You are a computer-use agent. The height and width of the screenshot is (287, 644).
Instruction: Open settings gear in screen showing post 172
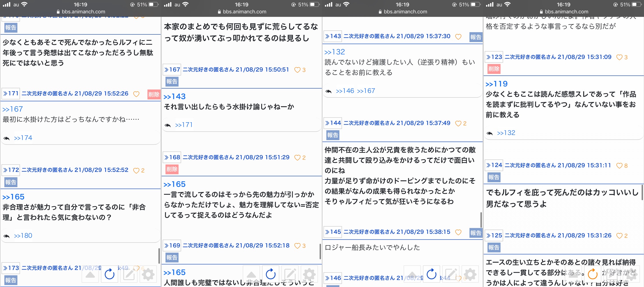pos(148,274)
